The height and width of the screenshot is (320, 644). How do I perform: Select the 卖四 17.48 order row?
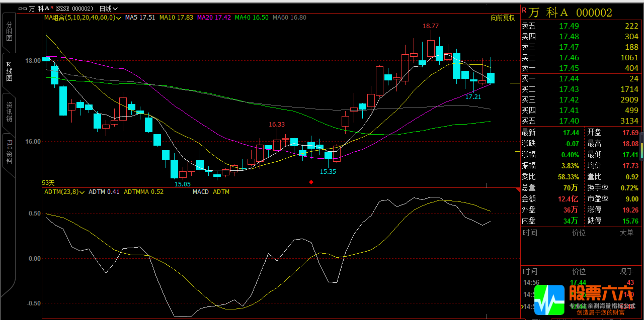pos(581,37)
